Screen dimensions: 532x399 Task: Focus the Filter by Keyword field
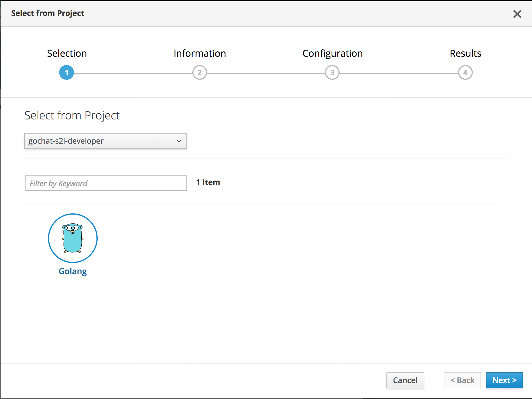pos(106,183)
